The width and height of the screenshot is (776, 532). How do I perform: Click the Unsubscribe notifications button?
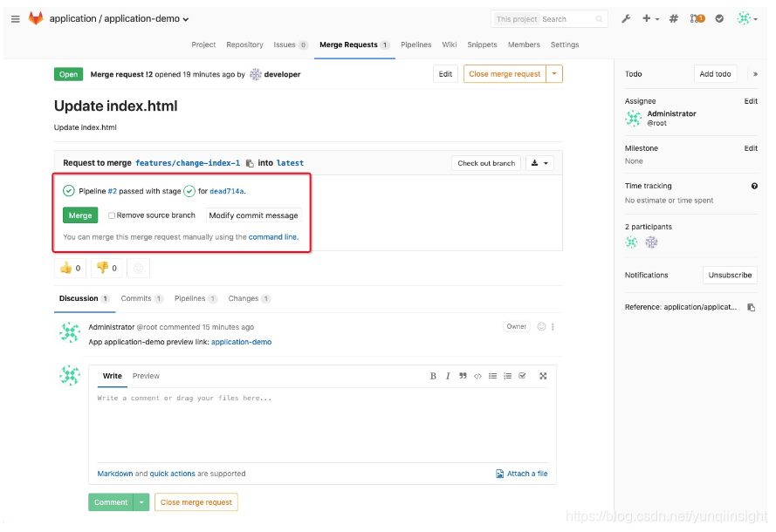730,276
